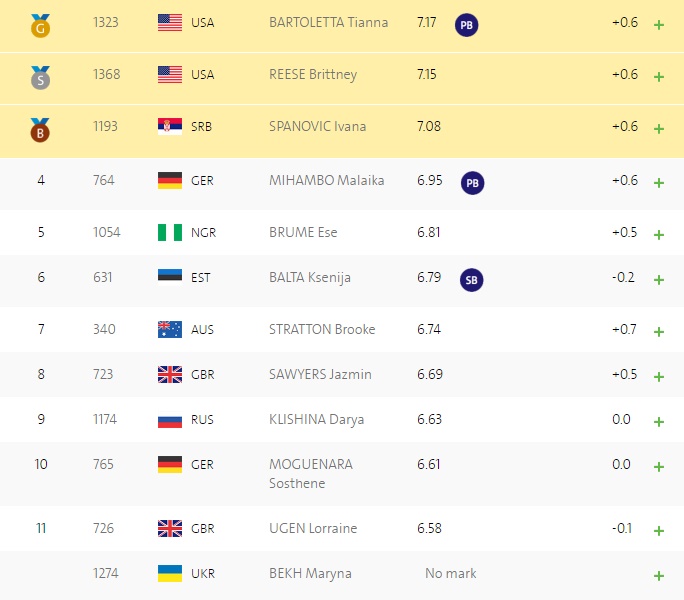Click the SB badge in Balta Ksenija's row
Image resolution: width=684 pixels, height=600 pixels.
pyautogui.click(x=472, y=280)
